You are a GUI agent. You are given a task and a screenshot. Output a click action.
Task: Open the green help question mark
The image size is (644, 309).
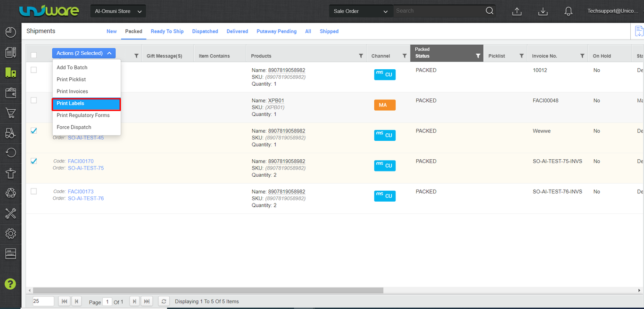[x=10, y=284]
